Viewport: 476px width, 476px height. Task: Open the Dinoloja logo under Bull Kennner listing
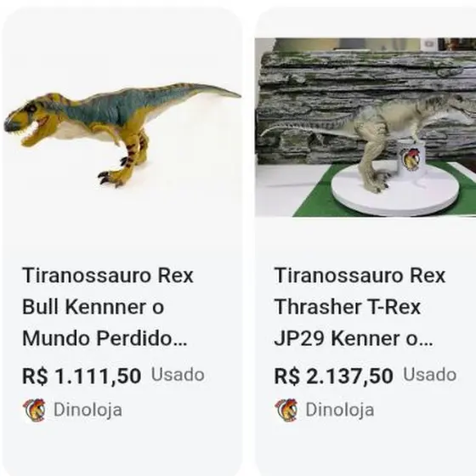34,410
